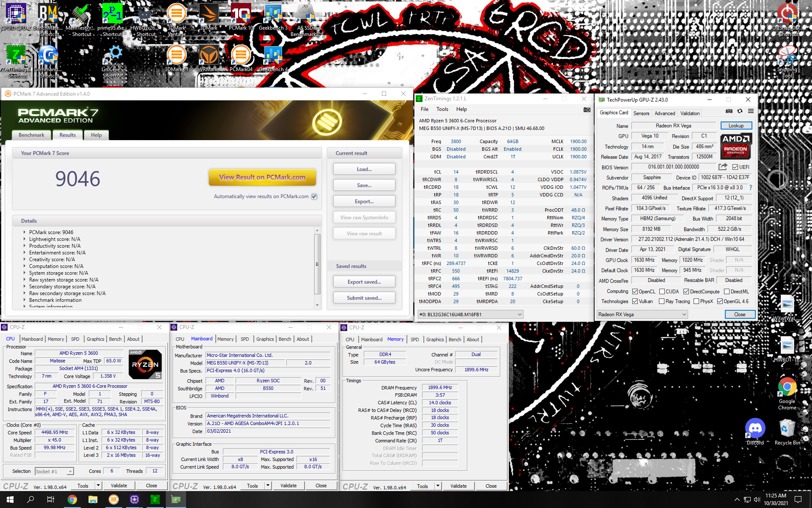The width and height of the screenshot is (812, 508).
Task: Click Validate in the Mainboard CPU-Z window
Action: [288, 486]
